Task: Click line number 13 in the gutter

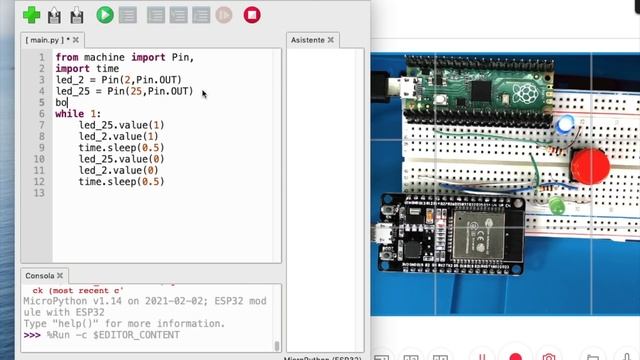Action: coord(39,193)
